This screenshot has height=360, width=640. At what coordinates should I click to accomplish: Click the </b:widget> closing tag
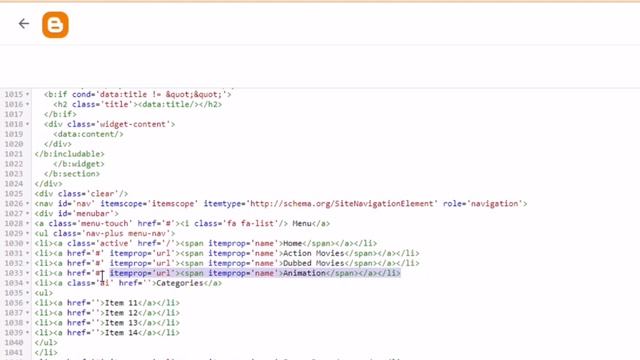pos(79,164)
